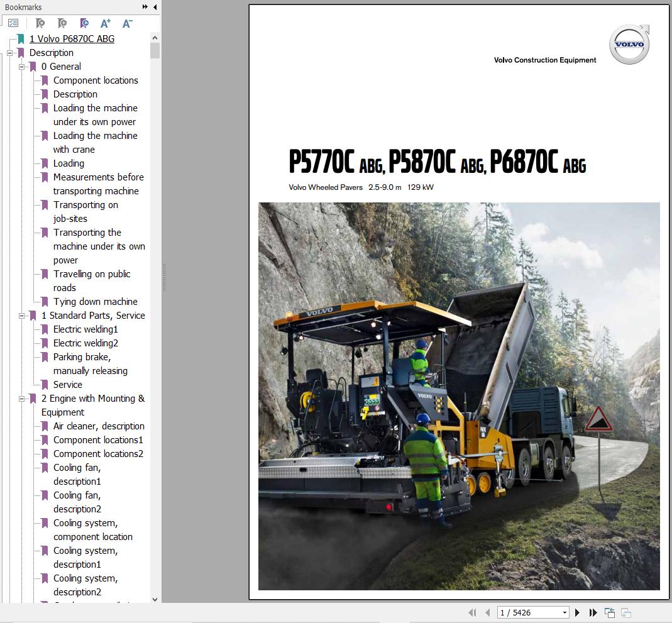Open the bookmarks options list icon
This screenshot has height=623, width=672.
[x=13, y=23]
